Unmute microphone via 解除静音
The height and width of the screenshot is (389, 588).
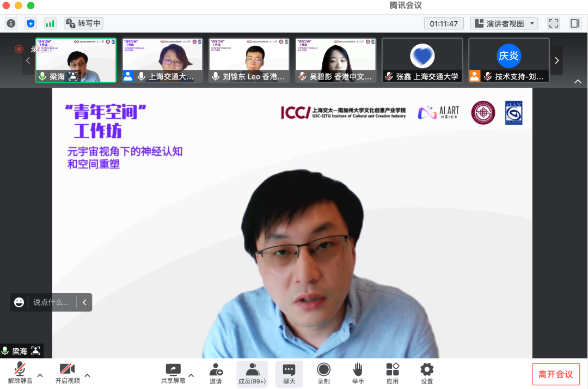[x=20, y=373]
